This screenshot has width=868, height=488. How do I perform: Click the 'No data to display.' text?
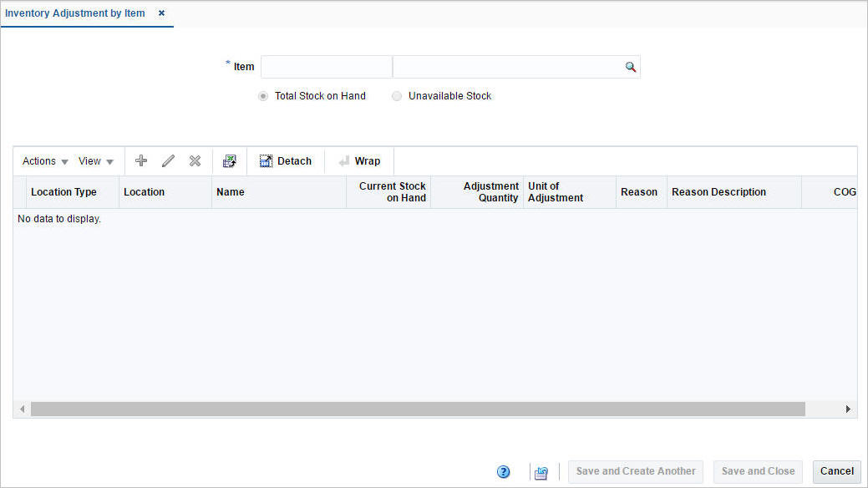pos(59,219)
